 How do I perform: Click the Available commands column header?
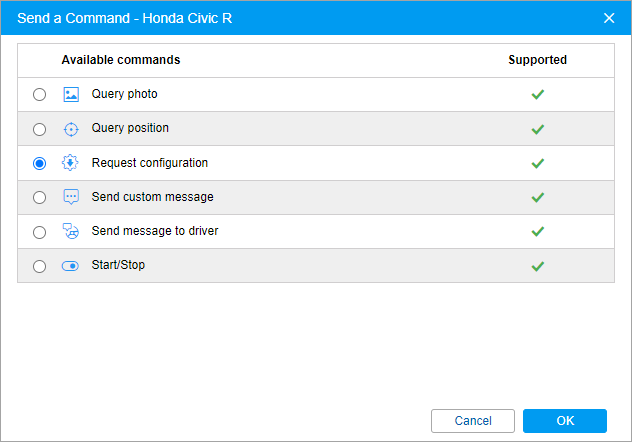click(120, 60)
